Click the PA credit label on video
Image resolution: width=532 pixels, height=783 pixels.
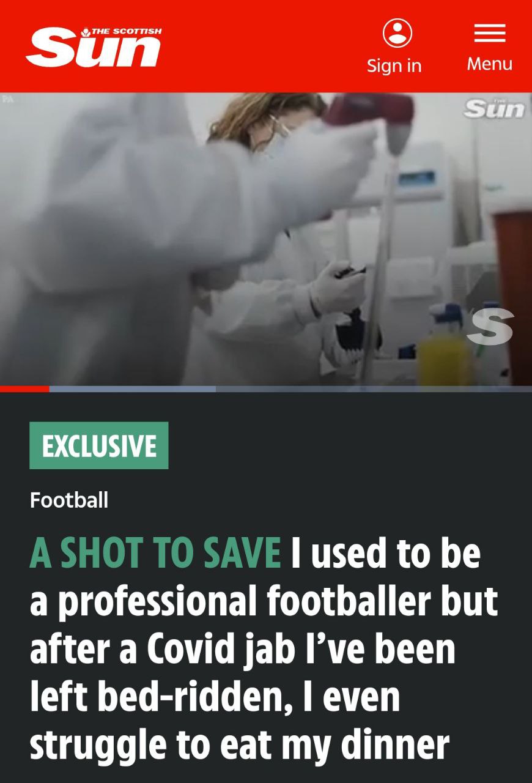7,98
